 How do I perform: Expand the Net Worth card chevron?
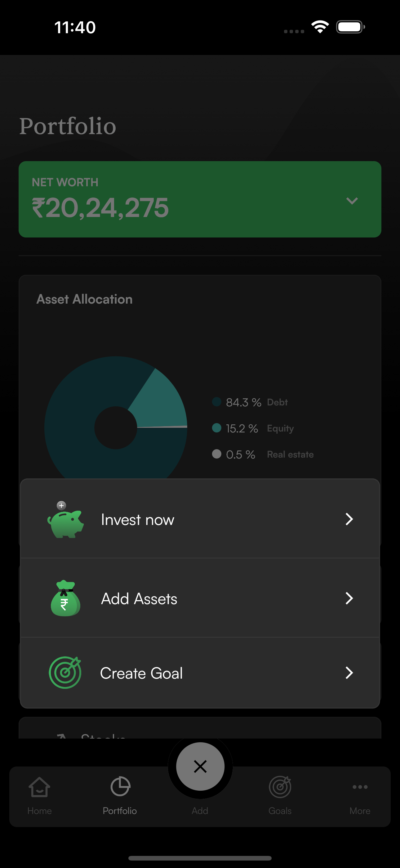(x=352, y=201)
